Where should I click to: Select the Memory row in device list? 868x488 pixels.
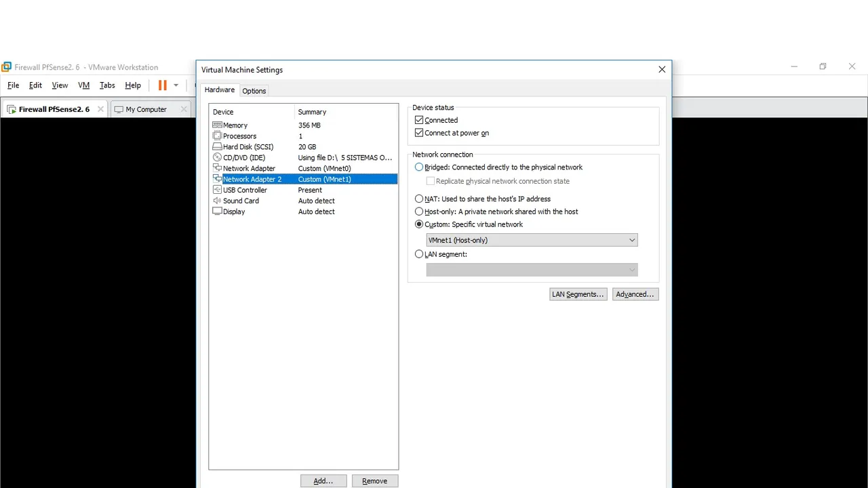(304, 125)
